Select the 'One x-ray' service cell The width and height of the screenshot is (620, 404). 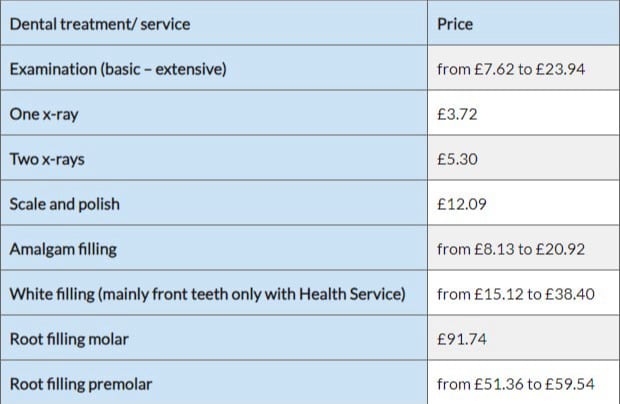tap(44, 115)
